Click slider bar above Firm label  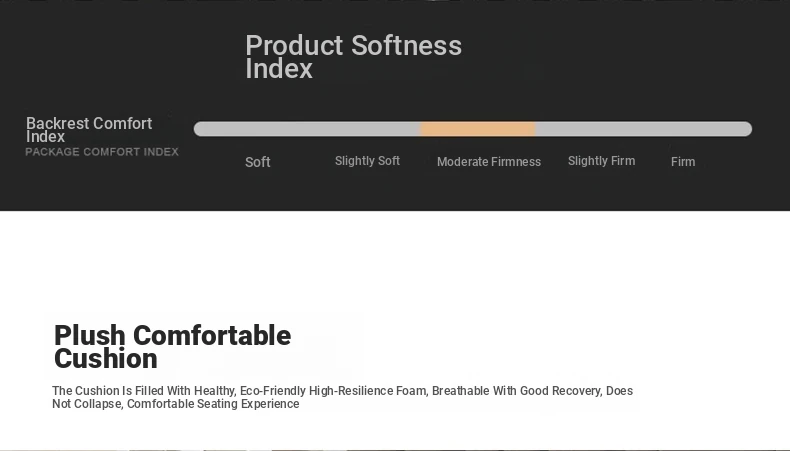683,129
